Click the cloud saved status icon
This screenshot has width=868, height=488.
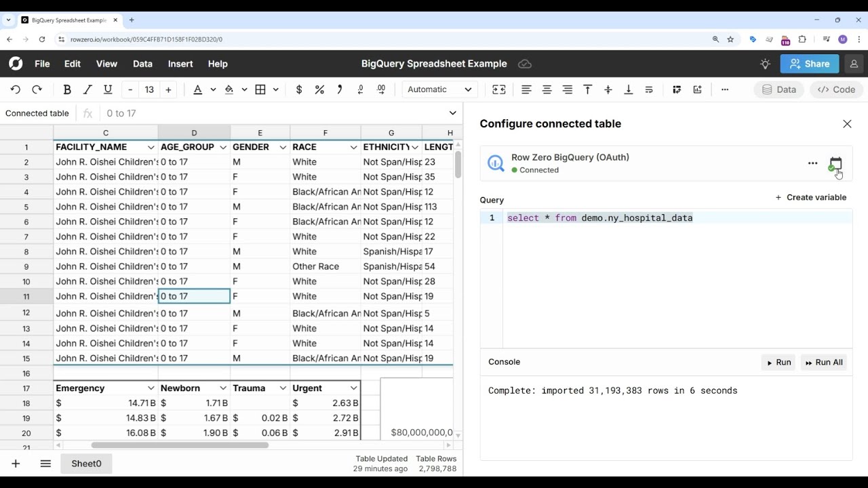coord(525,64)
